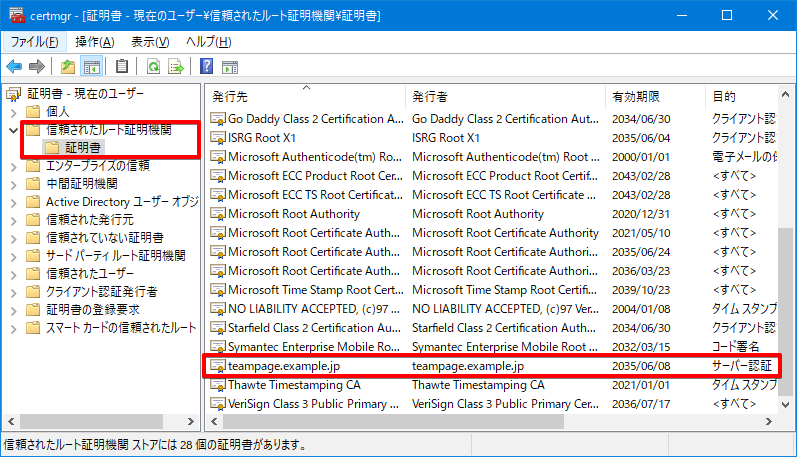Expand the 信頼されていない証明書 node
This screenshot has width=797, height=457.
pyautogui.click(x=14, y=239)
